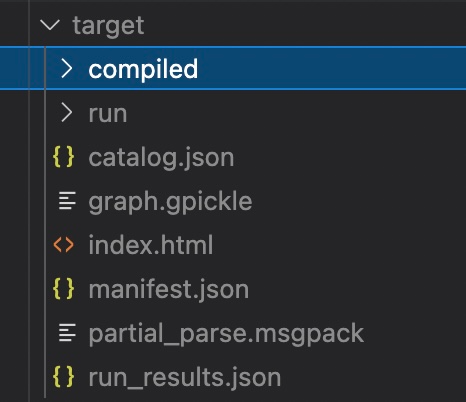Open the run_results.json file
Viewport: 466px width, 402px height.
tap(185, 378)
